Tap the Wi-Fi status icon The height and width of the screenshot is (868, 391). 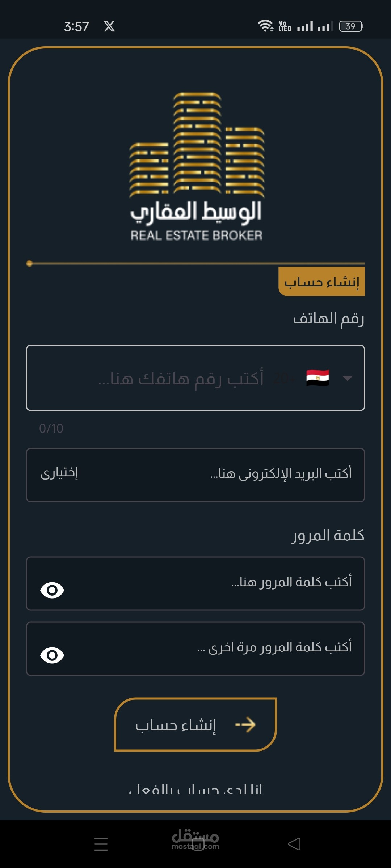coord(265,26)
